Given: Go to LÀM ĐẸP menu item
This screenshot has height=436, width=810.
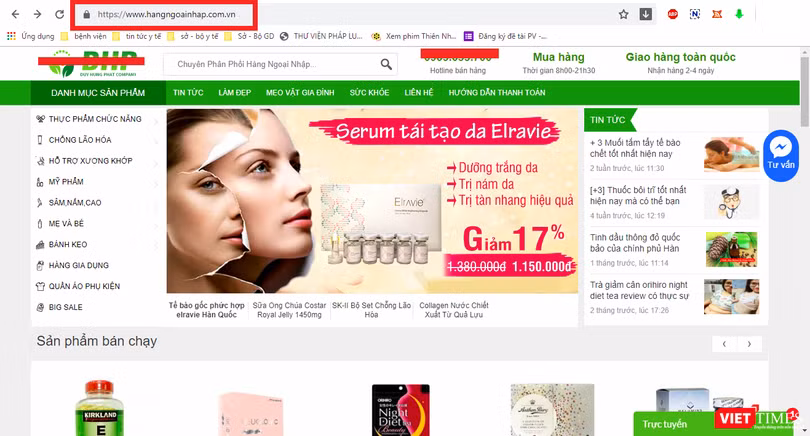Looking at the screenshot, I should tap(235, 93).
